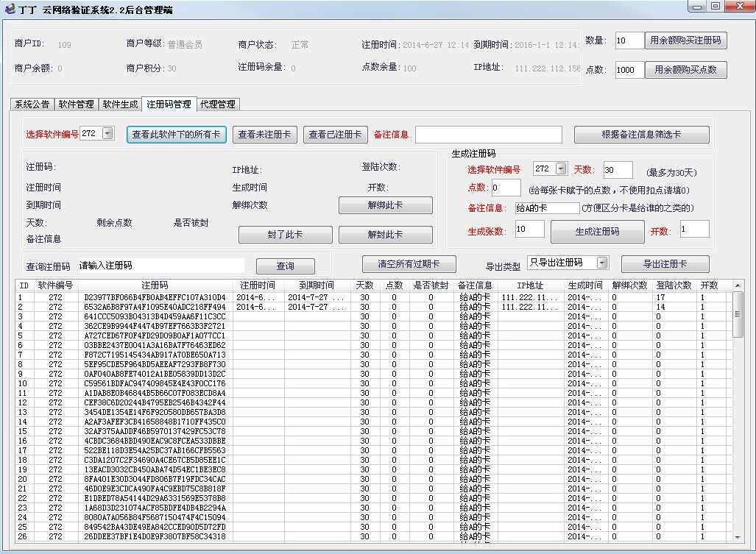Click 查看未注册卡 button
This screenshot has width=756, height=554.
(x=265, y=135)
